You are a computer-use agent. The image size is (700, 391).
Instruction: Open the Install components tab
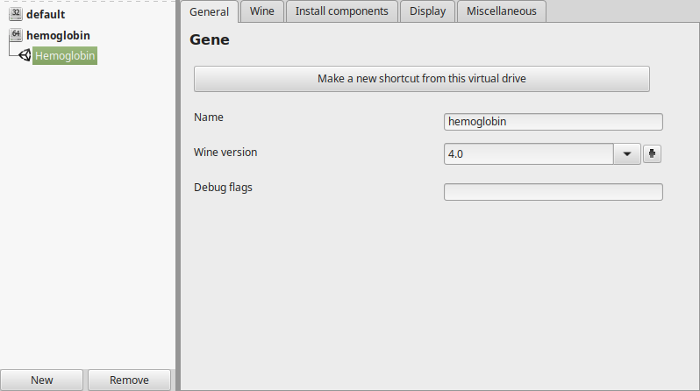(342, 11)
